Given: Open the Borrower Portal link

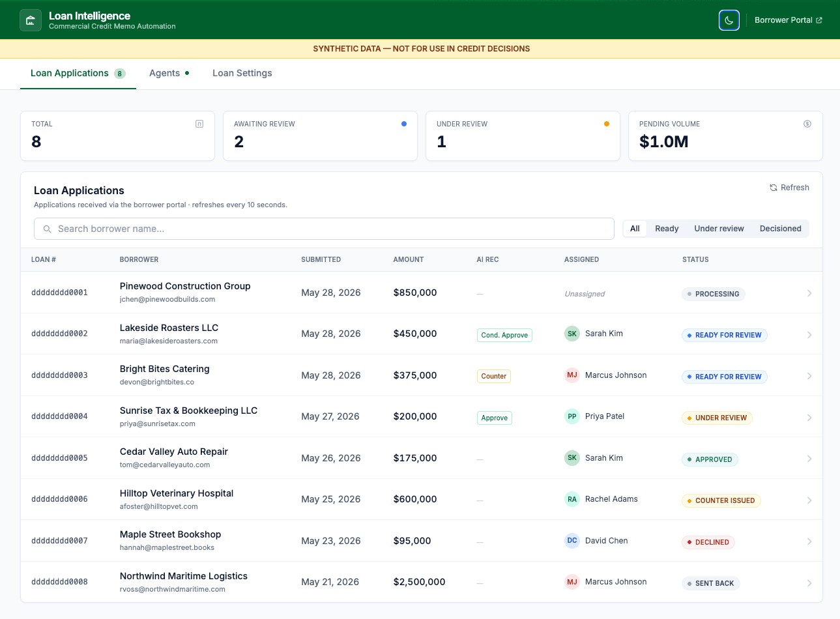Looking at the screenshot, I should click(x=789, y=20).
